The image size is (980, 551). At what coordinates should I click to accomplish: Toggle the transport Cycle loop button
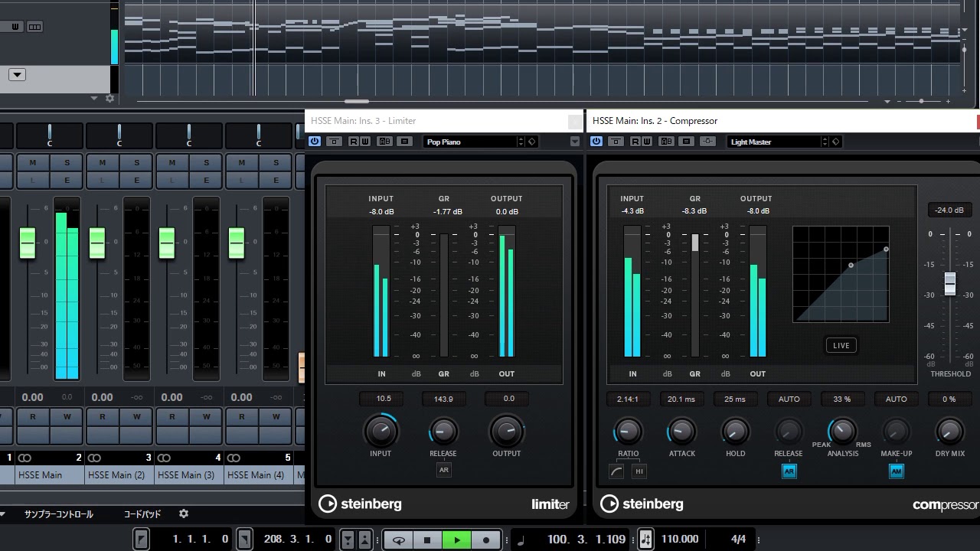coord(398,540)
